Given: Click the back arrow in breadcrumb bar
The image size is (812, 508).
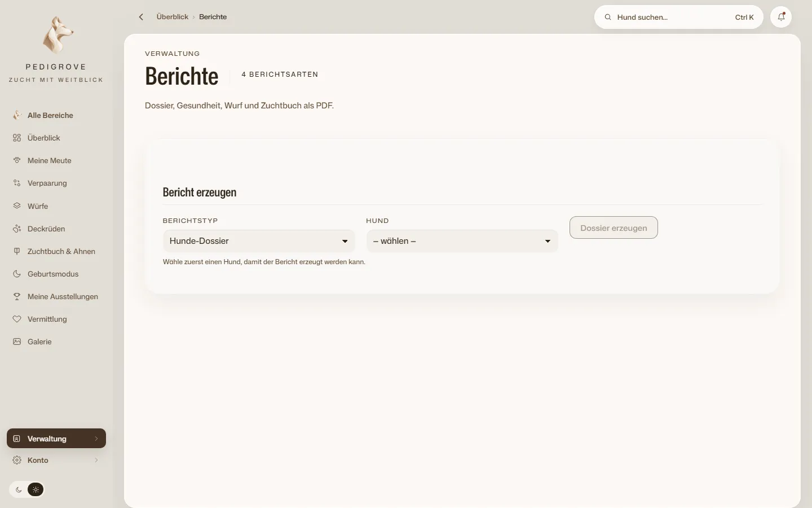Looking at the screenshot, I should pyautogui.click(x=141, y=17).
